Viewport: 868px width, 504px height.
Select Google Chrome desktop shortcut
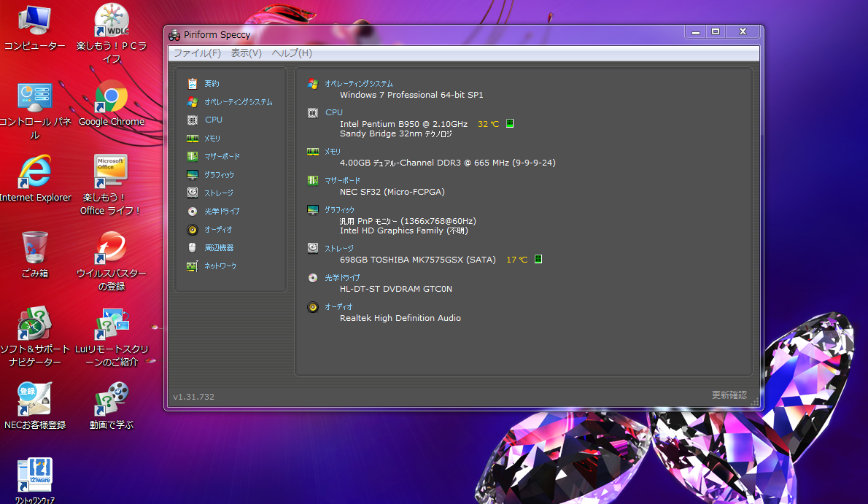click(112, 104)
